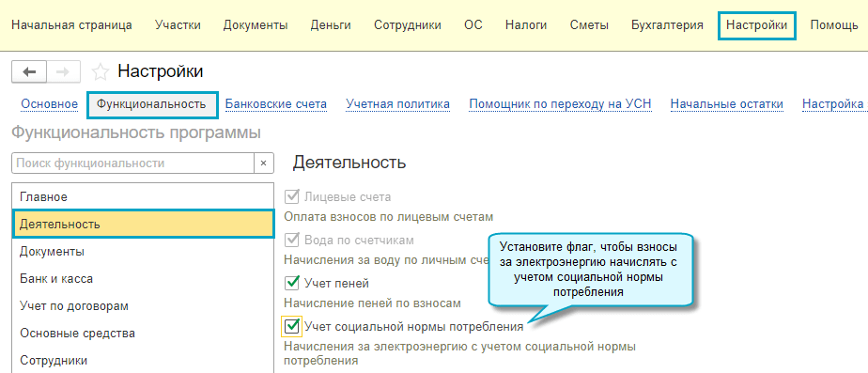The image size is (868, 373).
Task: Select Учет по договорам in list
Action: point(143,306)
